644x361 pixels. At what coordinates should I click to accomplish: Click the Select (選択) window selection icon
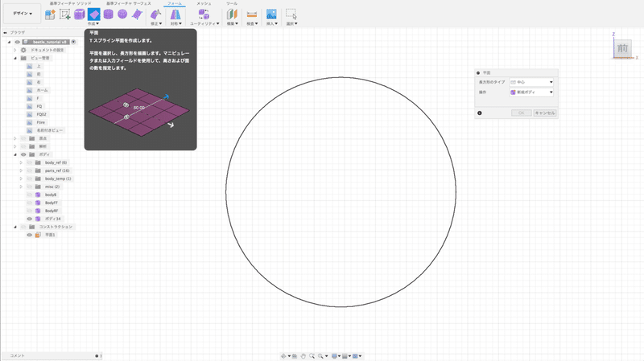[291, 14]
